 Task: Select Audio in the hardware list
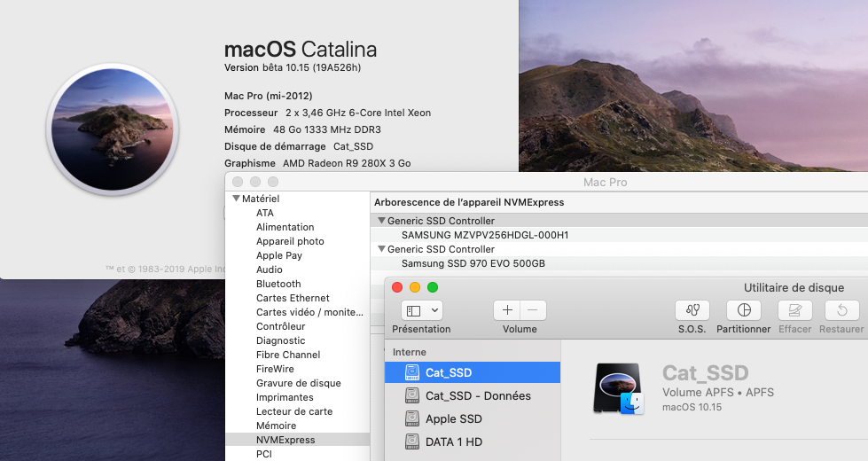(269, 270)
